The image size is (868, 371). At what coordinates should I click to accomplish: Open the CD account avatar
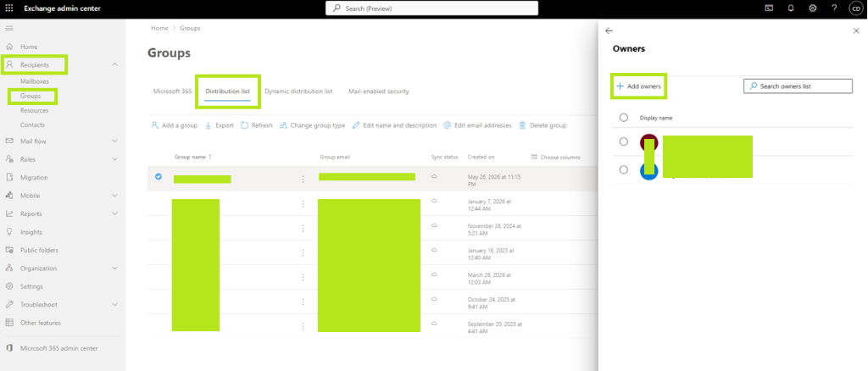click(855, 8)
